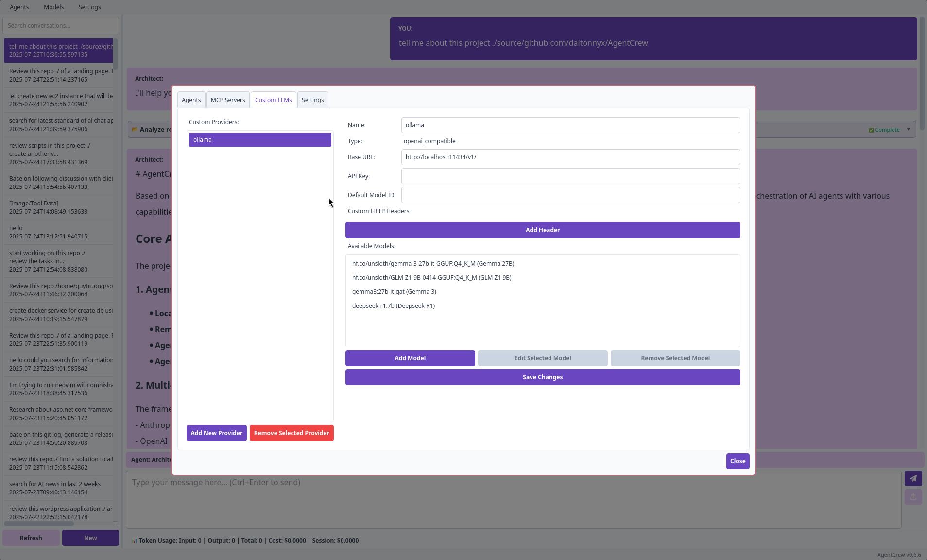Open 'create docker service' conversation
927x560 pixels.
pyautogui.click(x=58, y=315)
